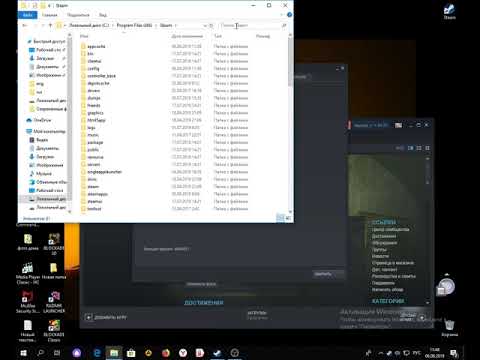
Task: Open Yandex Browser from the taskbar
Action: tap(183, 353)
